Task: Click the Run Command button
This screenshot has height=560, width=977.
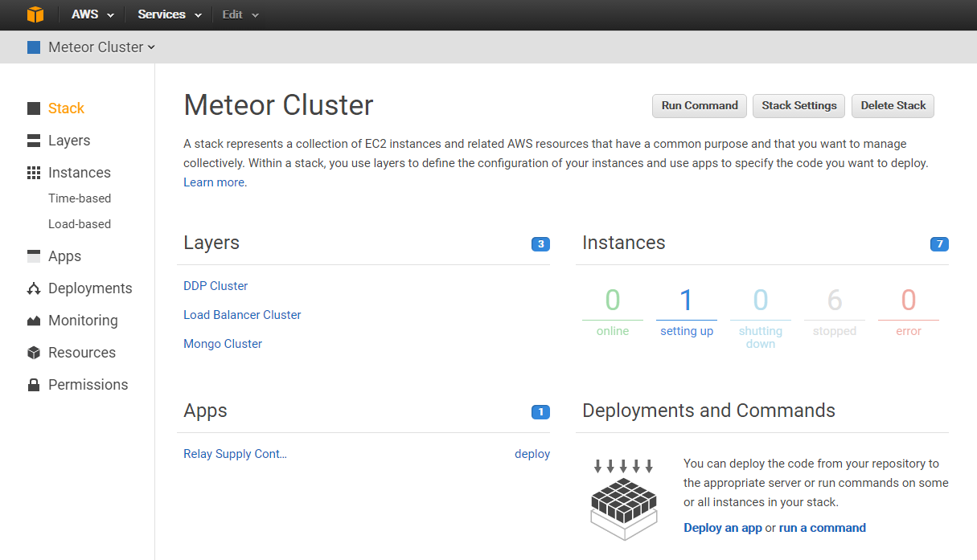Action: pos(700,105)
